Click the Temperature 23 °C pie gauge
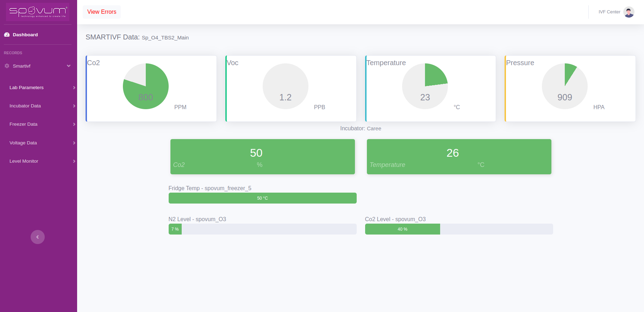 [x=425, y=86]
